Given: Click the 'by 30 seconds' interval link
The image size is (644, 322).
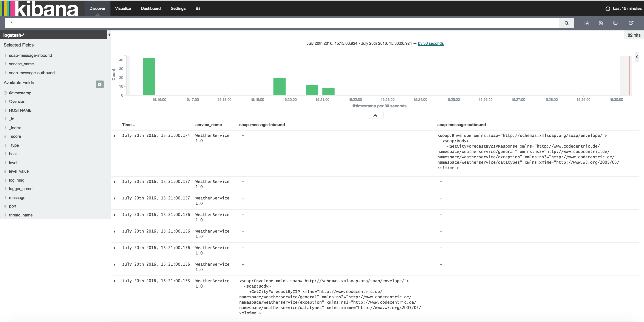Looking at the screenshot, I should [x=430, y=43].
